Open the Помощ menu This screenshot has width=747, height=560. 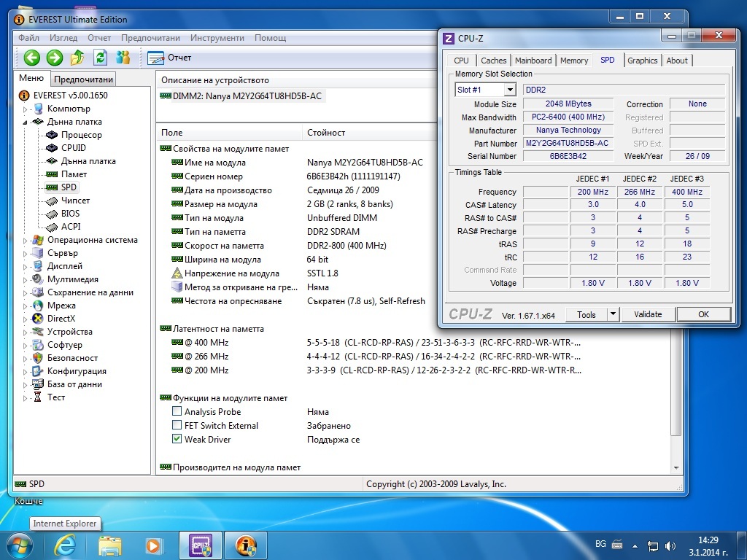tap(270, 38)
